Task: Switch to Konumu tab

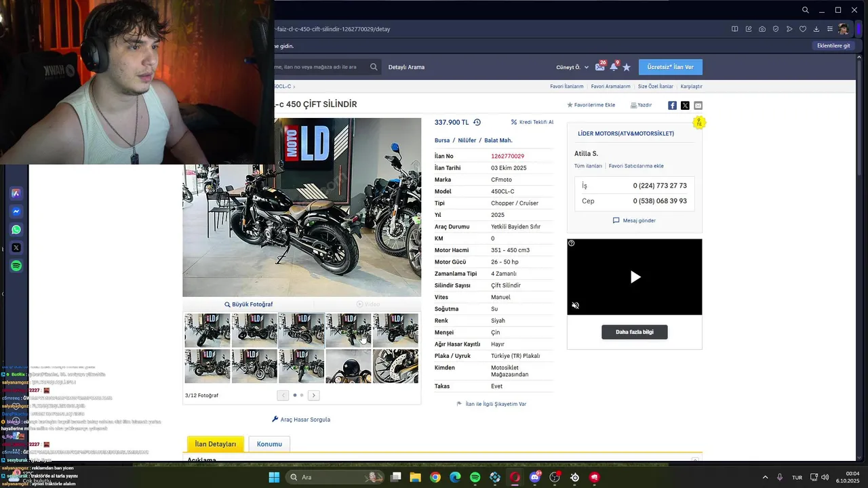Action: coord(269,444)
